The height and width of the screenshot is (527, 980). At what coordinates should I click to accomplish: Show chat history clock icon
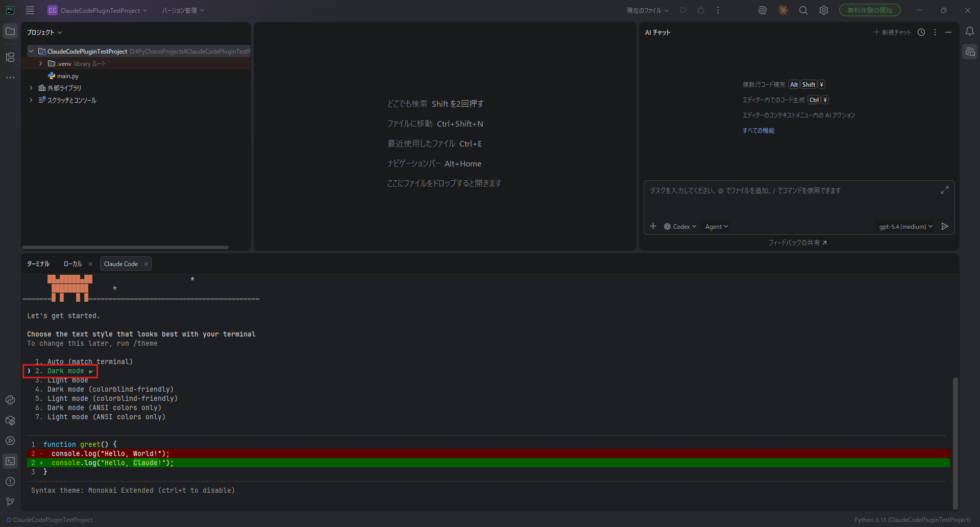(921, 32)
